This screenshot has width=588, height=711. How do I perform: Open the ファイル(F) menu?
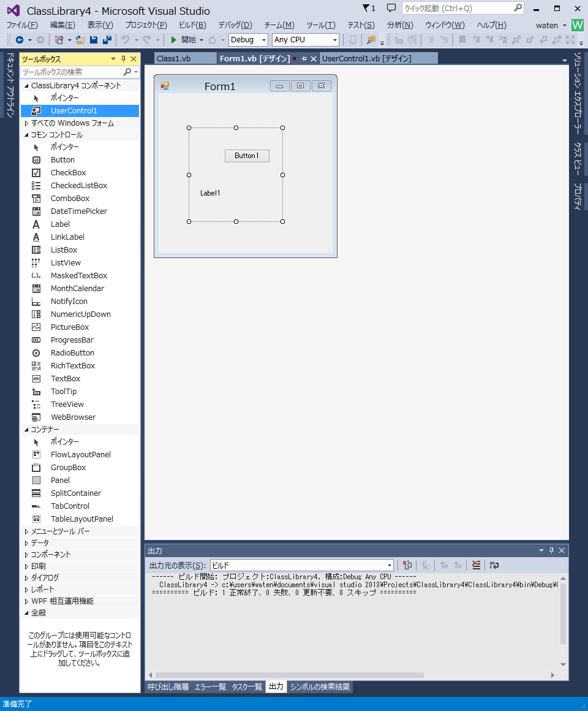22,25
